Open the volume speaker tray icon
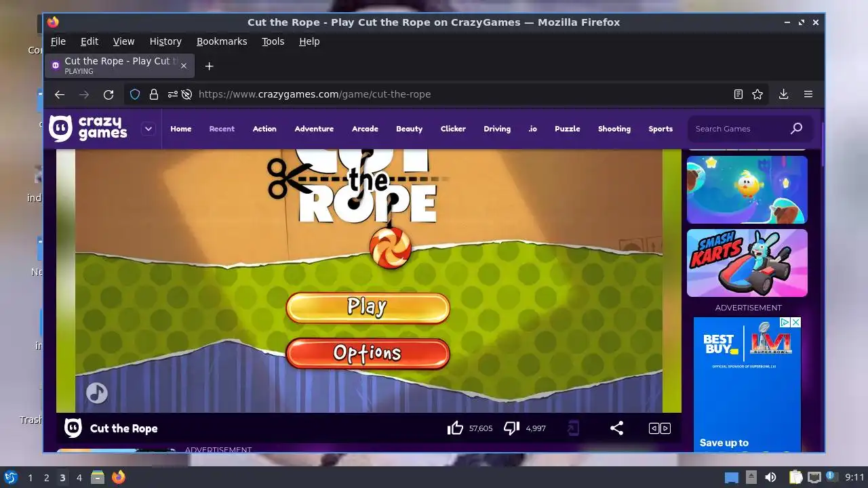The image size is (868, 488). (x=770, y=477)
